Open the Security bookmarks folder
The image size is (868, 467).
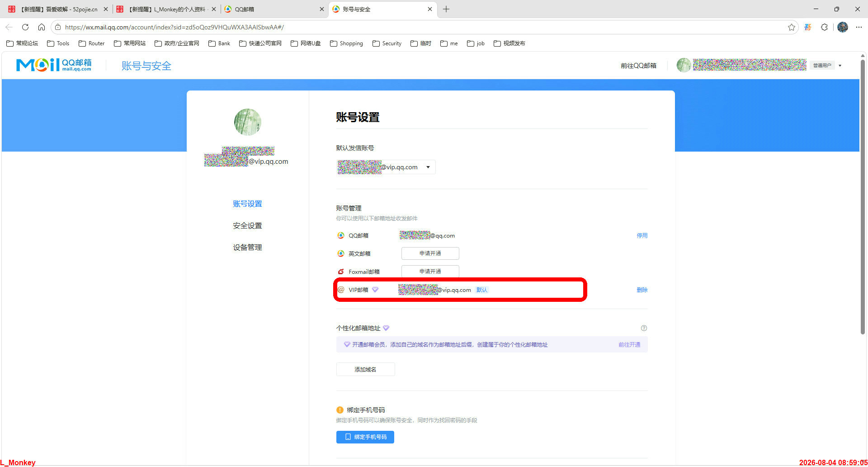point(387,43)
